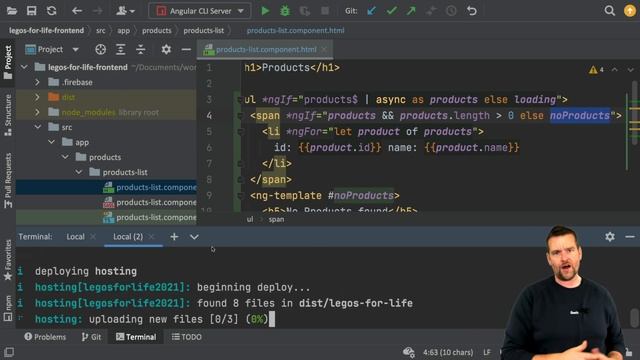Click the app breadcrumb in navigation bar
This screenshot has height=360, width=640.
click(x=123, y=30)
